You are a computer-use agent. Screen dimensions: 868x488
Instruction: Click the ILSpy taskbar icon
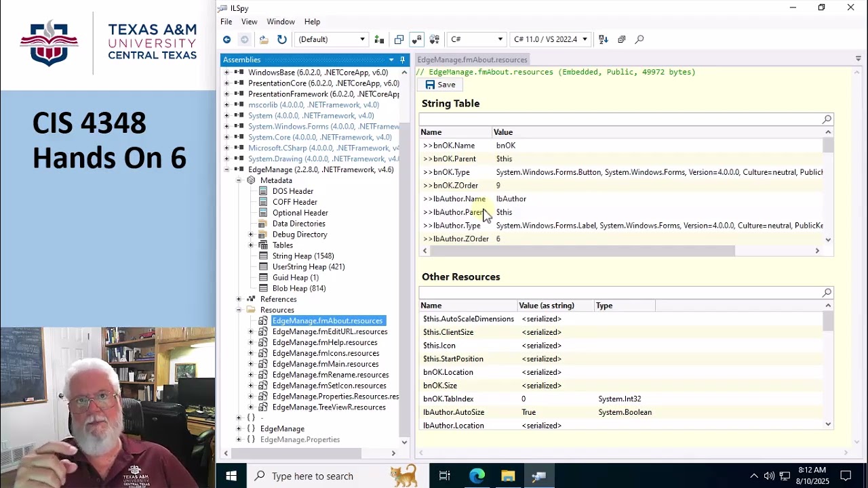[x=539, y=476]
